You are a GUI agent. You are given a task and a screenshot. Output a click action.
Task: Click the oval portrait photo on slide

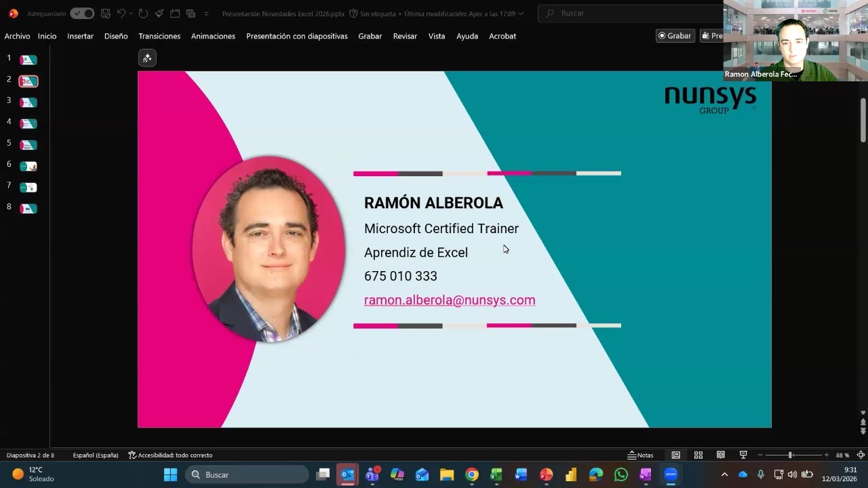[269, 249]
